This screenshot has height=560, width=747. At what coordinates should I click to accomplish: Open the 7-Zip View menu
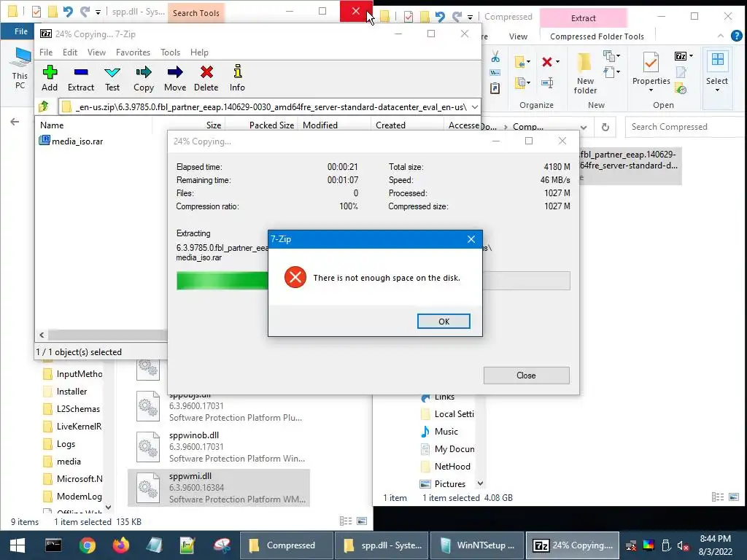click(x=96, y=52)
